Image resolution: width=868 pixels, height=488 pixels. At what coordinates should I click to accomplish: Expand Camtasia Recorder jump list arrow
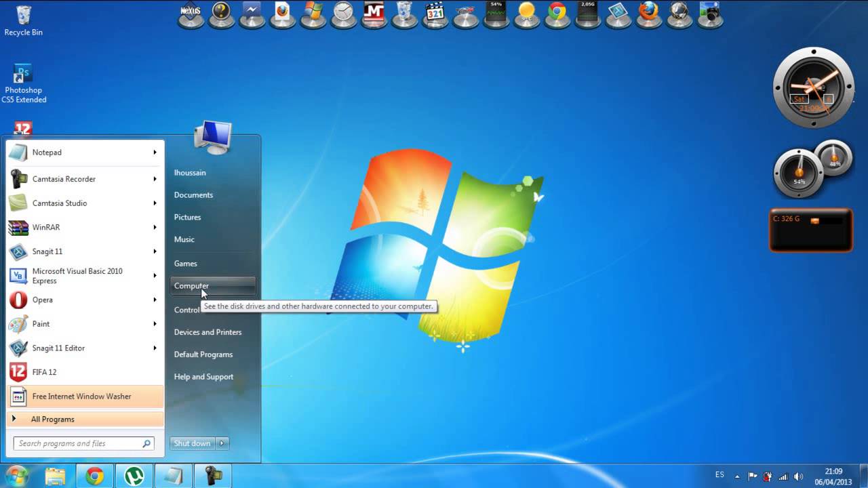pyautogui.click(x=155, y=179)
